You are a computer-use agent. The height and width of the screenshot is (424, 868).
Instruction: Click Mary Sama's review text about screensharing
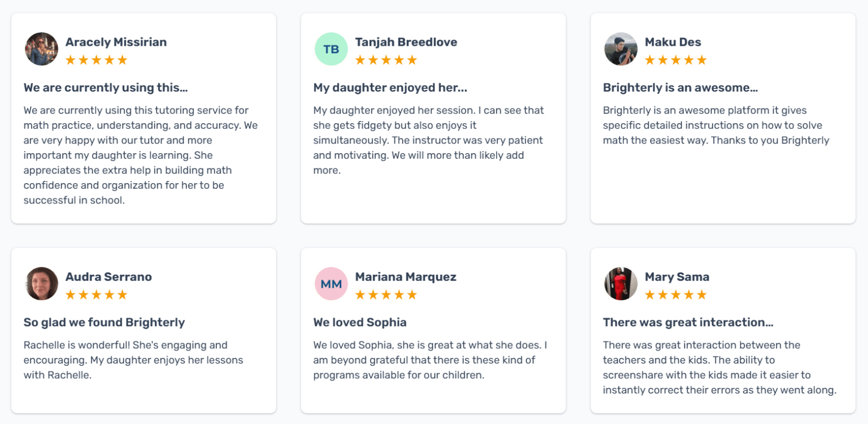[x=719, y=367]
